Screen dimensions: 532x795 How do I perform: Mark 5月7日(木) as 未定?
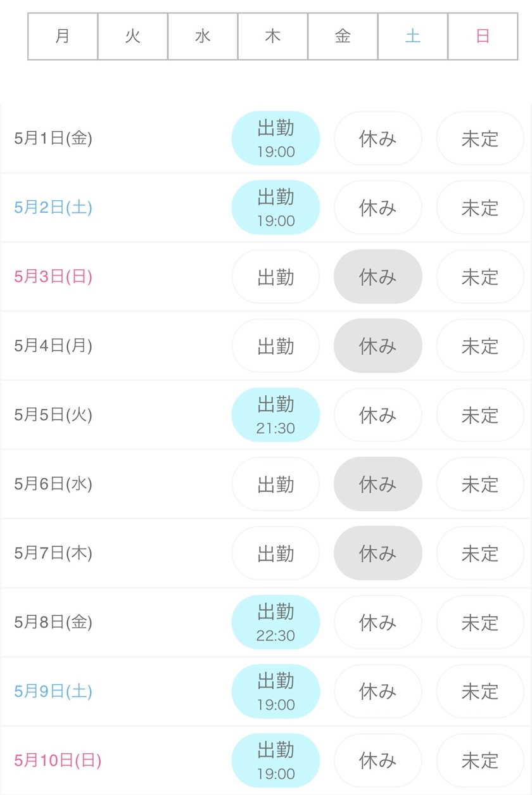coord(479,553)
